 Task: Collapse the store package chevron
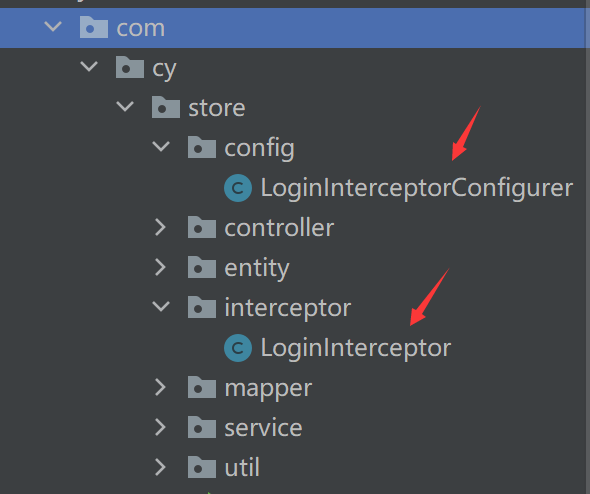coord(125,106)
